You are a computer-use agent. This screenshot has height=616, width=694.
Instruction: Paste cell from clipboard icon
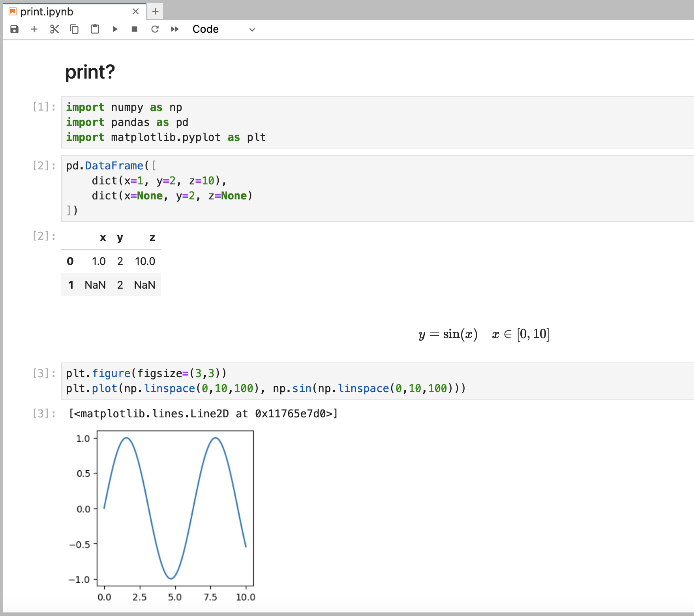pyautogui.click(x=95, y=29)
